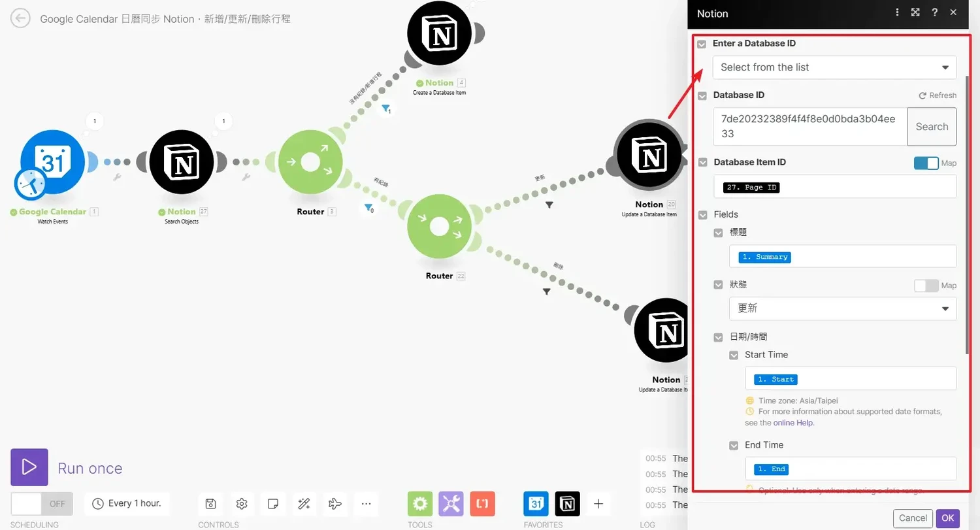The width and height of the screenshot is (980, 530).
Task: Open help question mark in Notion panel
Action: (x=934, y=12)
